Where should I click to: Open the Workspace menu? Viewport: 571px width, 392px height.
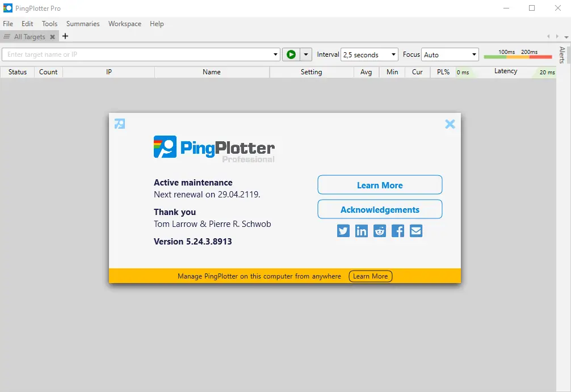124,24
